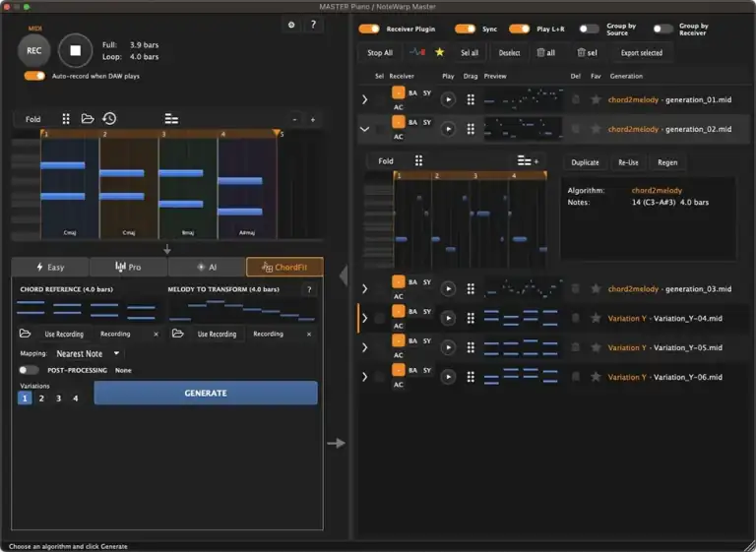The image size is (756, 552).
Task: Toggle the Post-Processing switch
Action: point(29,370)
